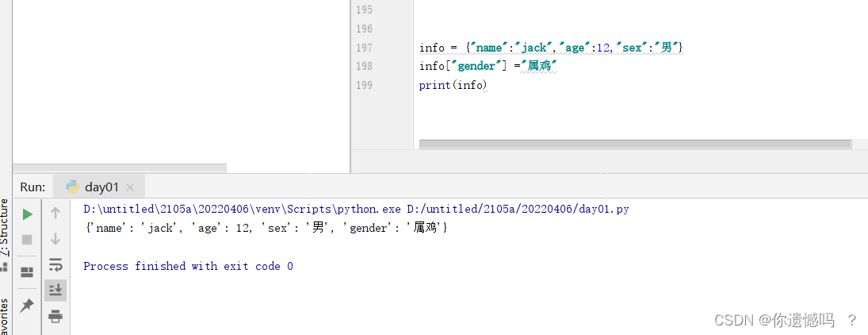
Task: Click the info["gender"] assignment line
Action: pyautogui.click(x=488, y=67)
